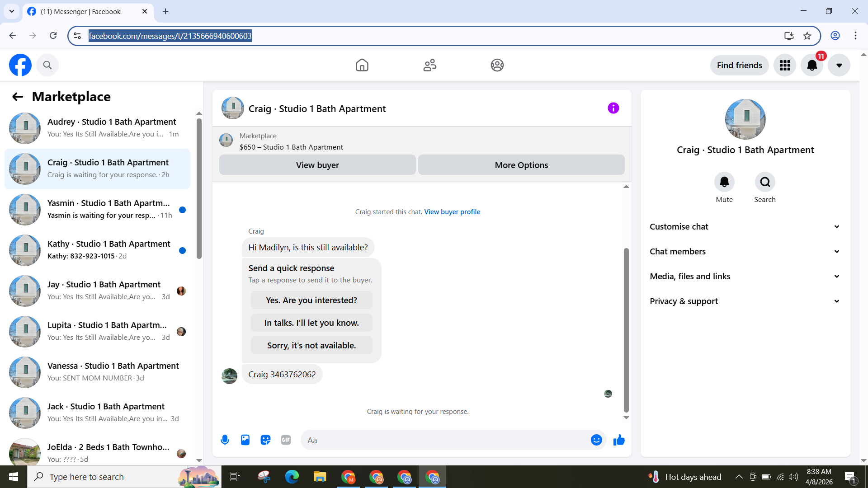The height and width of the screenshot is (488, 868).
Task: Open the notifications bell with 11 badge
Action: tap(812, 66)
